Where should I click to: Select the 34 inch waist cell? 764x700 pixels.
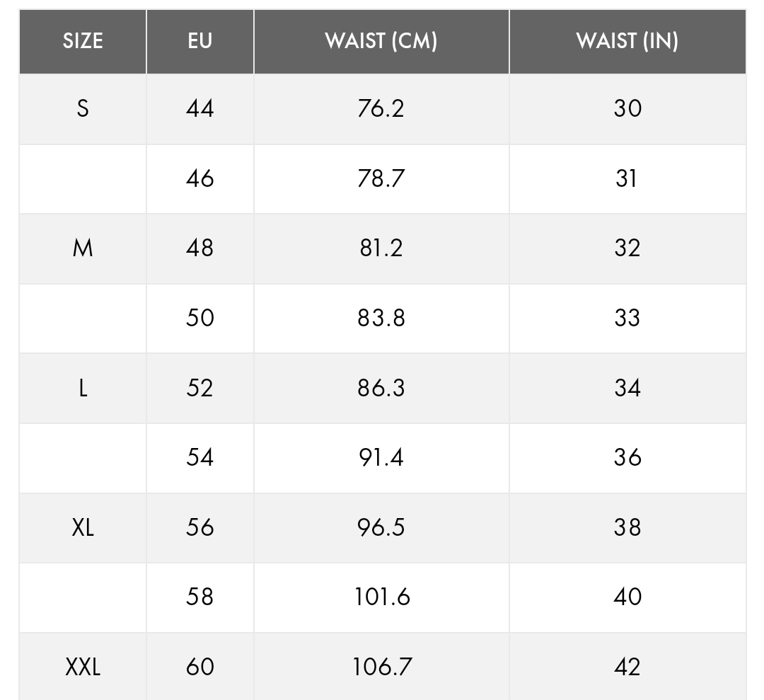coord(627,388)
